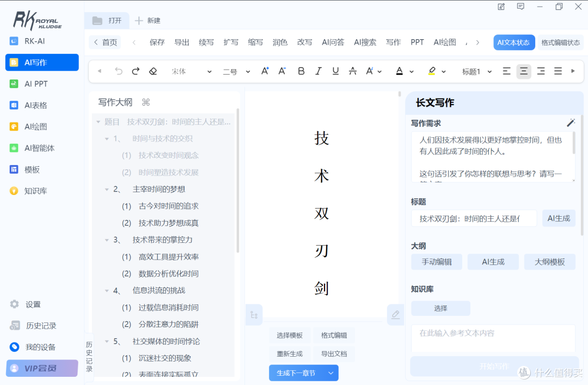
Task: Click 手动编辑 outline button
Action: tap(437, 261)
